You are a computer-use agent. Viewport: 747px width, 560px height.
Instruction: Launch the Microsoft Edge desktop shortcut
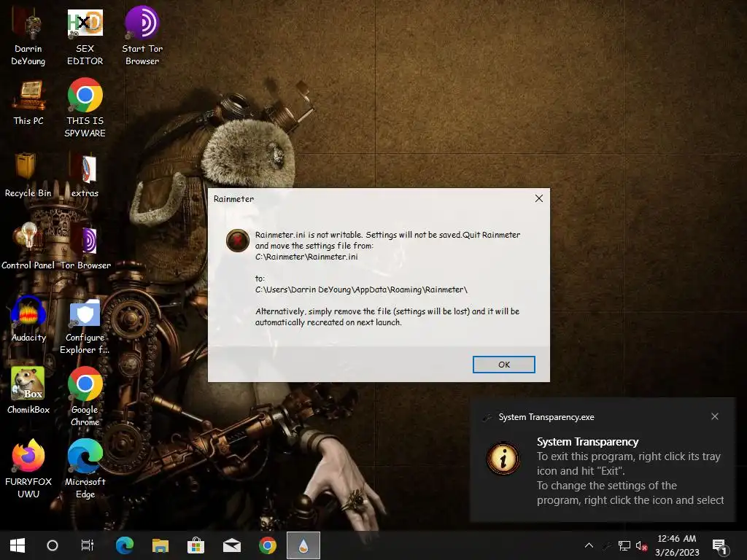click(85, 469)
